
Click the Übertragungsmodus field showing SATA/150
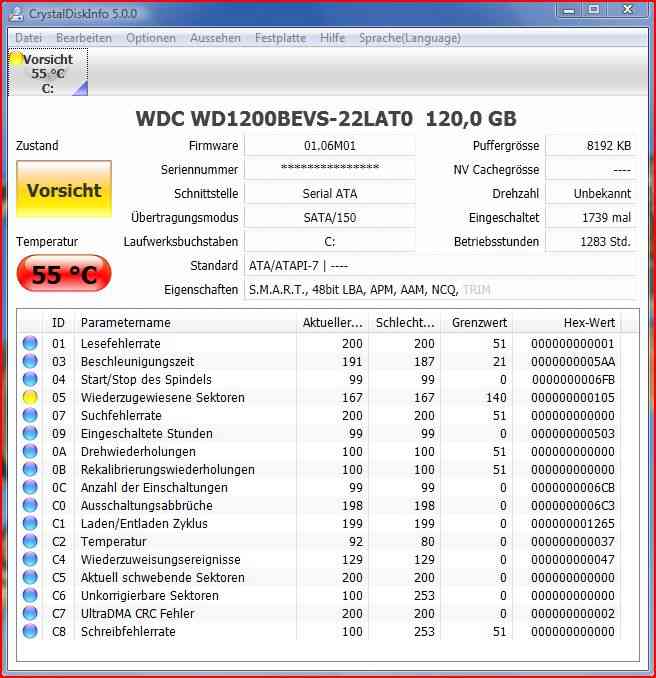pyautogui.click(x=330, y=217)
